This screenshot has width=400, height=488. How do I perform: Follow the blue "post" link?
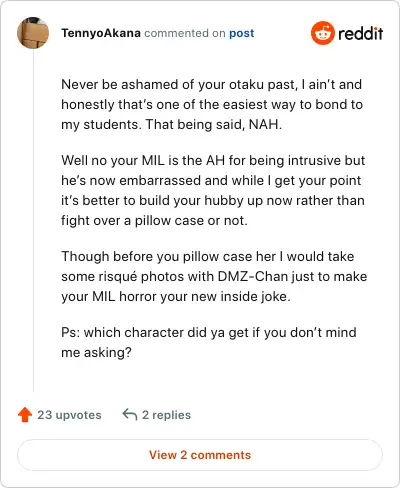[x=242, y=33]
